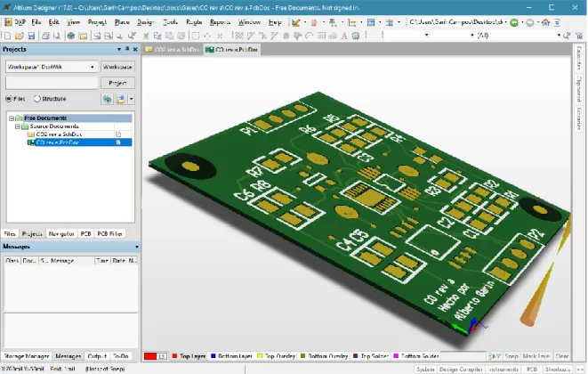Collapse the Free Documents tree node
588x374 pixels.
[12, 118]
